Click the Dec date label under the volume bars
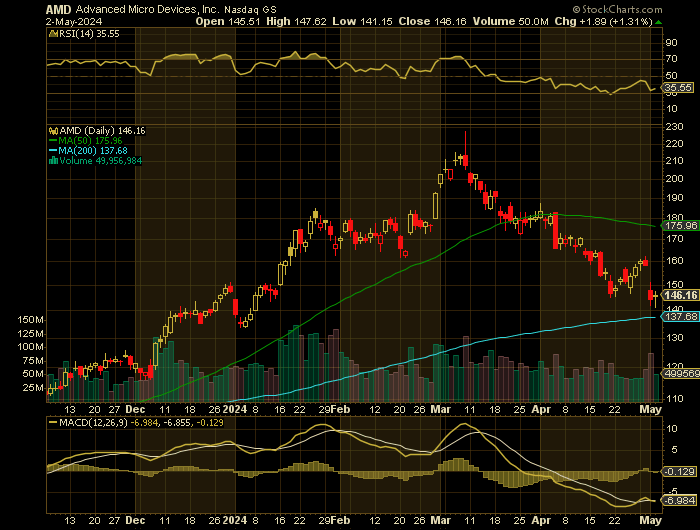The image size is (700, 530). [x=135, y=409]
